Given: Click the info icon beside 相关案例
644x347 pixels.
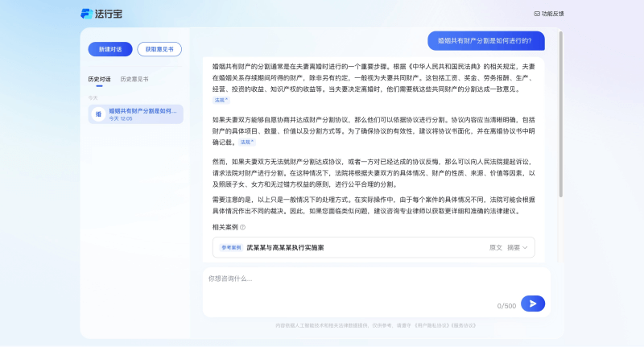Looking at the screenshot, I should [242, 227].
